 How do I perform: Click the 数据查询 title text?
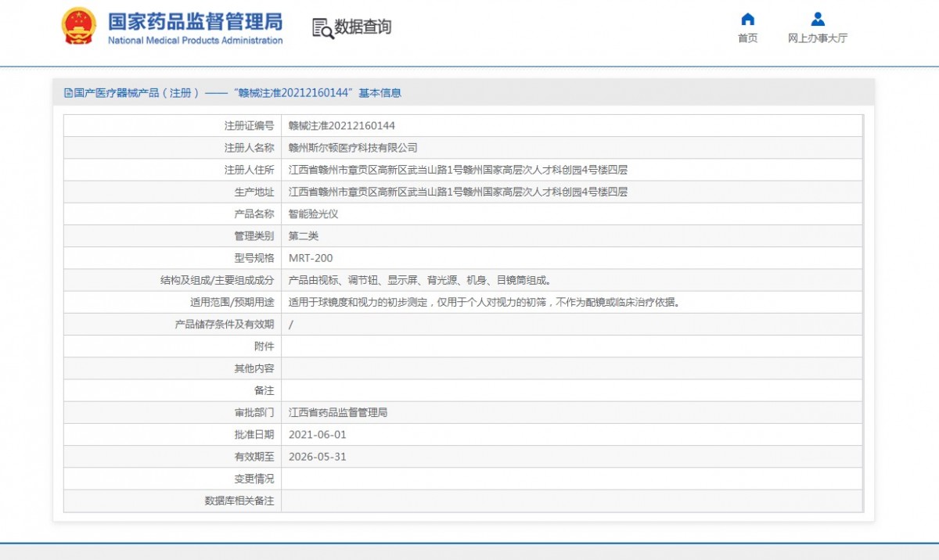(x=363, y=27)
